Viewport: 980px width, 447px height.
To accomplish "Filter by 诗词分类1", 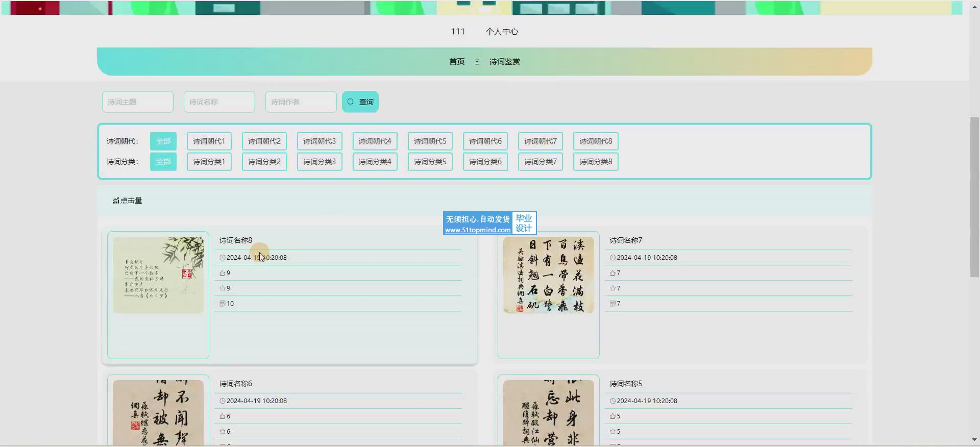I will pyautogui.click(x=209, y=162).
